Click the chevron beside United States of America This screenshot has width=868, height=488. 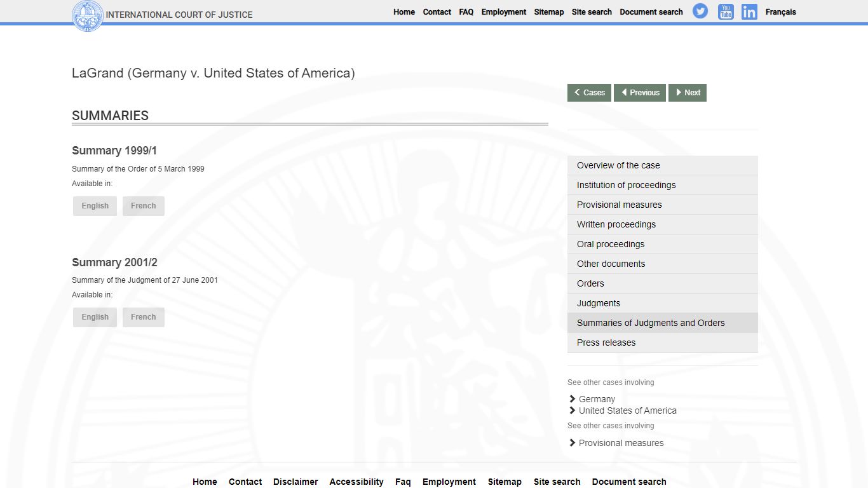tap(573, 410)
